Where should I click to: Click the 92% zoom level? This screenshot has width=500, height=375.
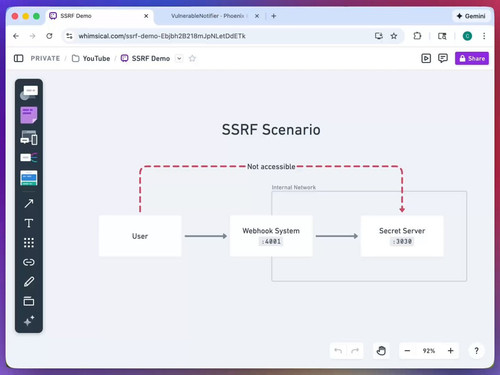tap(429, 351)
